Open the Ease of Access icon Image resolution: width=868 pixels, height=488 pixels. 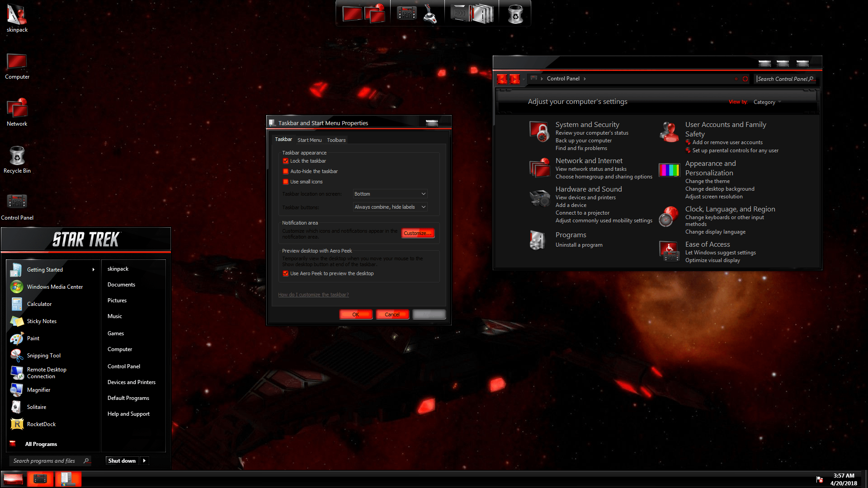[669, 251]
